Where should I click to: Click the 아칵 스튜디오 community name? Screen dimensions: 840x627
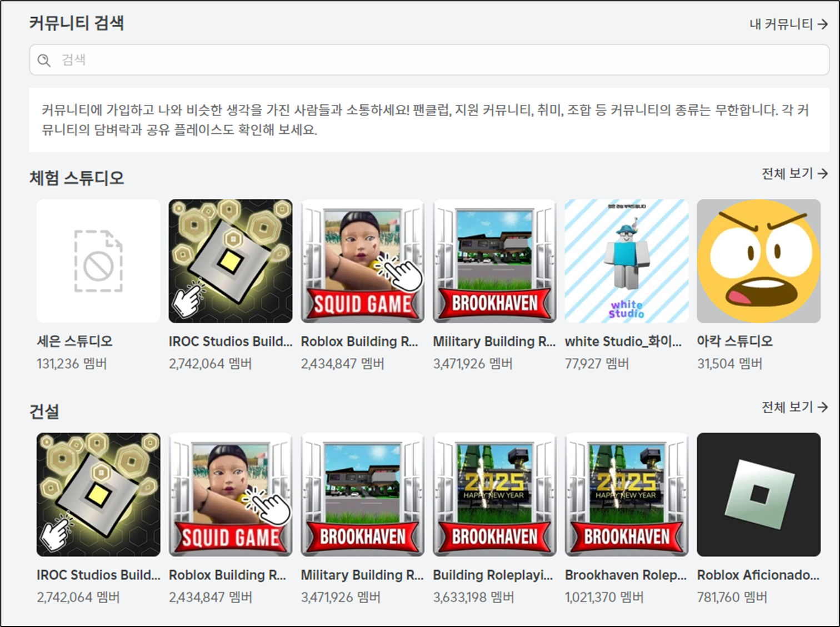click(x=735, y=341)
